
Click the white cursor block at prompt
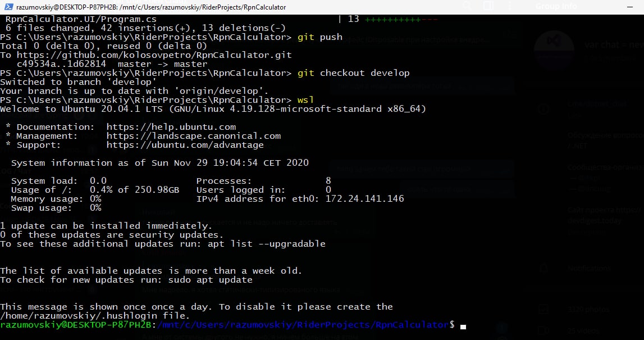point(463,327)
